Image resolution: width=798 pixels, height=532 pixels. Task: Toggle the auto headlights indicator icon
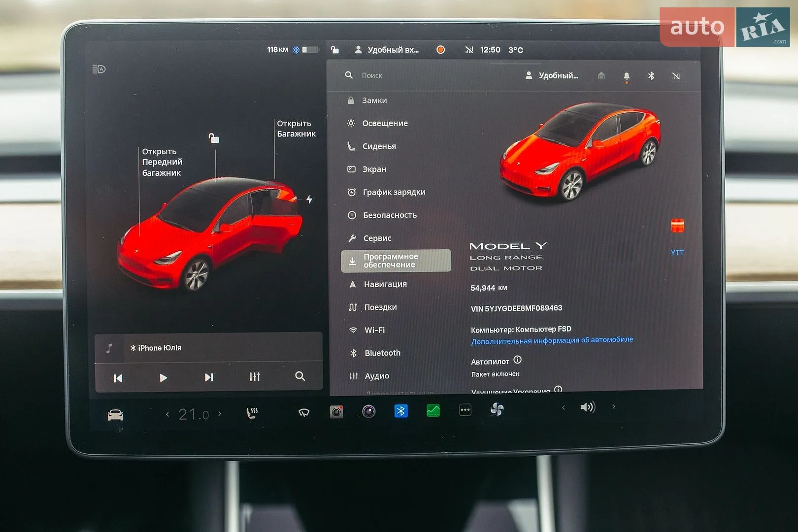(x=99, y=69)
